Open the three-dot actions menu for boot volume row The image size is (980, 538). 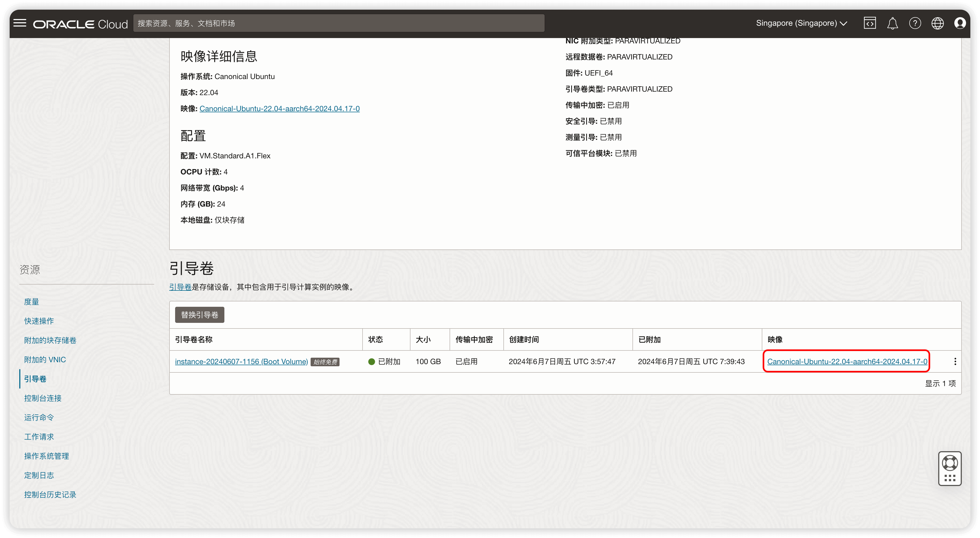point(955,361)
